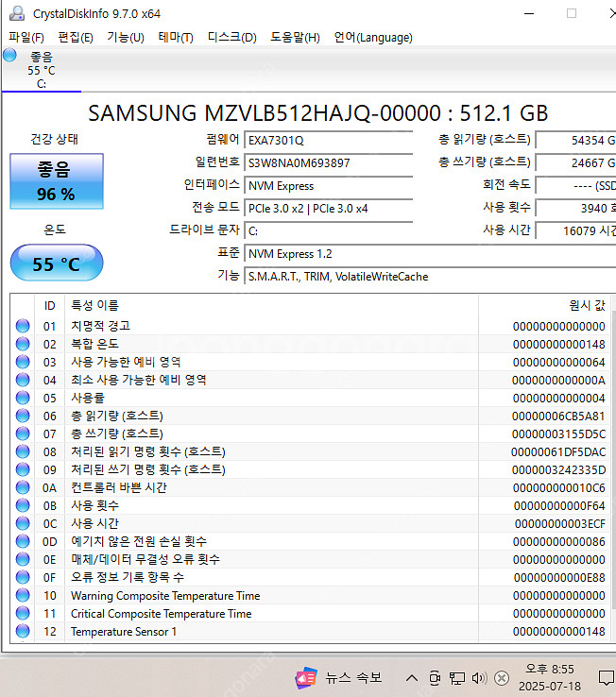Open the 테마(T) menu

click(x=176, y=38)
